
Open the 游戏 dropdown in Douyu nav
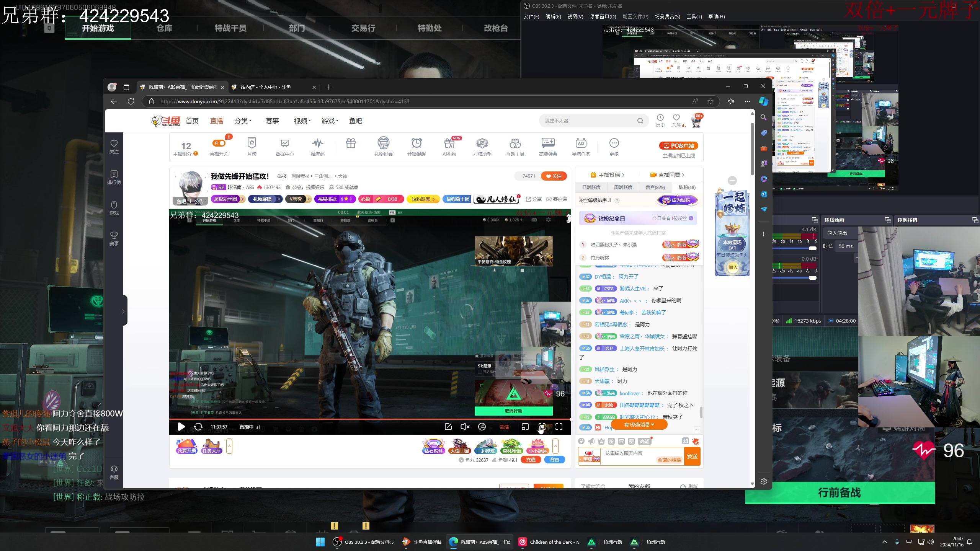coord(330,121)
